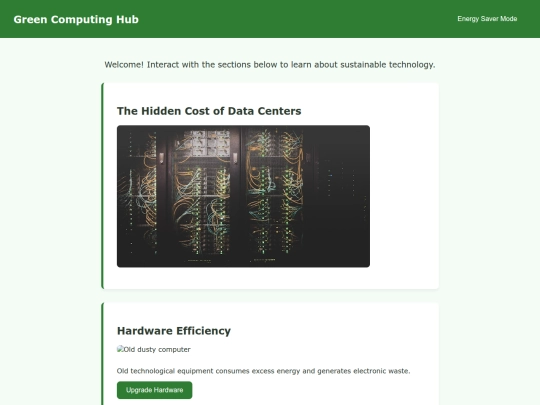Click the Green Computing Hub title
The image size is (540, 405).
point(76,19)
